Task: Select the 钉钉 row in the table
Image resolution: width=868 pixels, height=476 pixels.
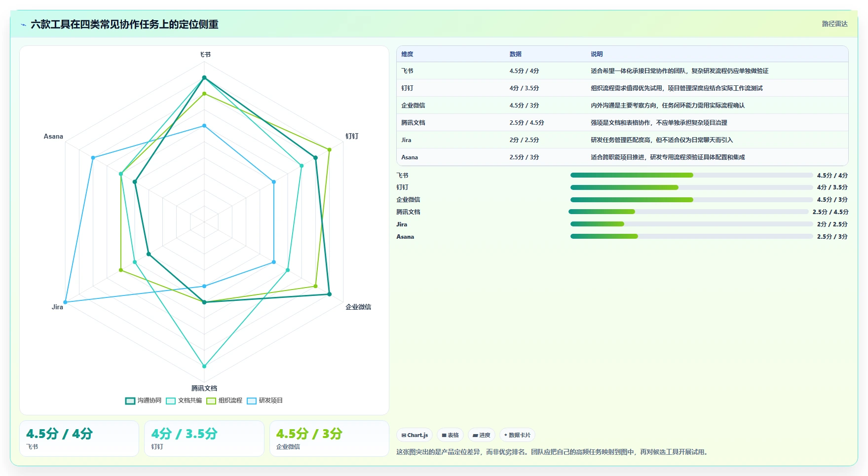Action: [x=622, y=88]
